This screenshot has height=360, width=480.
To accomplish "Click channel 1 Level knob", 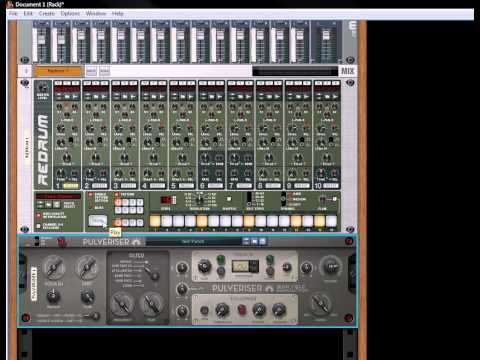I will click(x=61, y=128).
